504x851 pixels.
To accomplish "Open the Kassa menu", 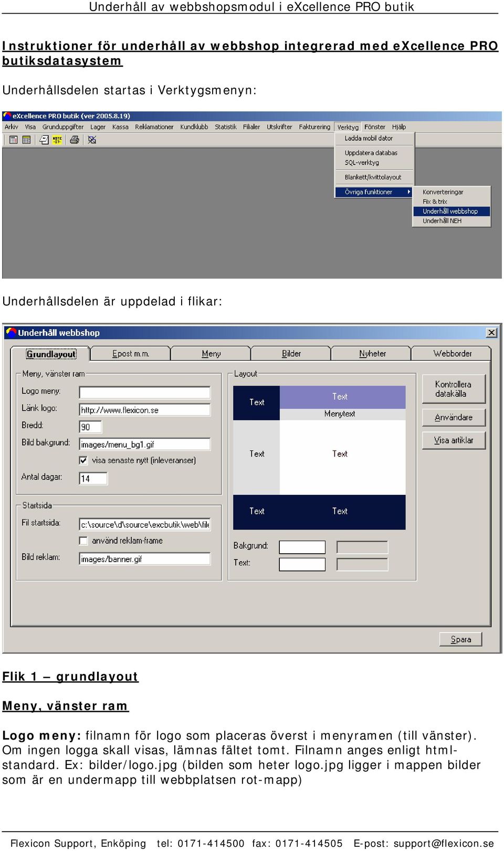I will coord(120,127).
